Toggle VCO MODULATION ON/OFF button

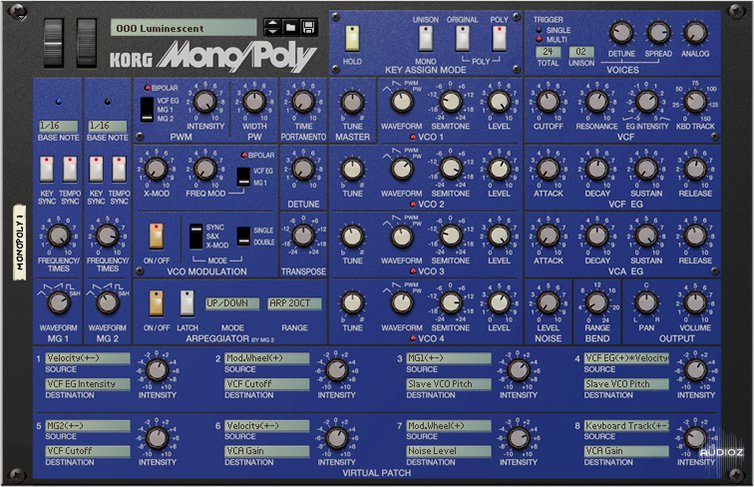point(156,236)
